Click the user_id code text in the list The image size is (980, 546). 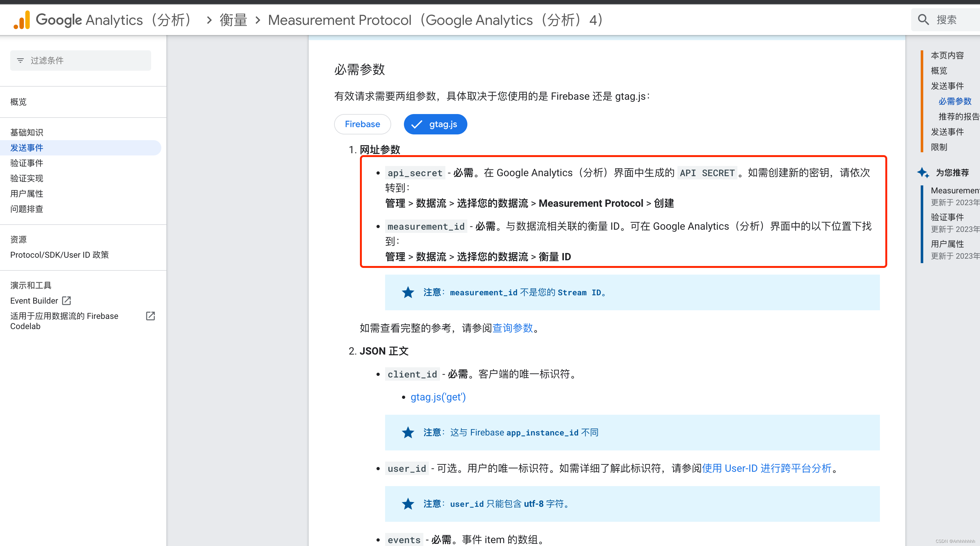[x=407, y=469]
